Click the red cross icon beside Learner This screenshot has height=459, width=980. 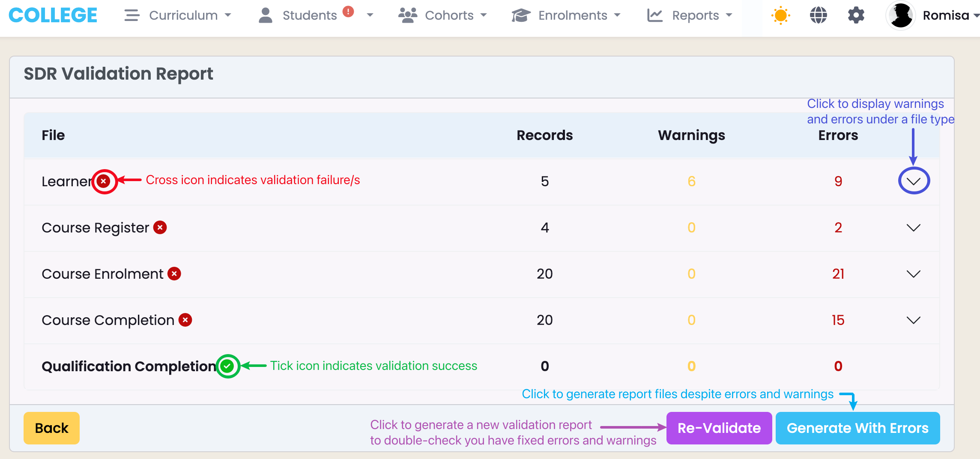point(104,181)
